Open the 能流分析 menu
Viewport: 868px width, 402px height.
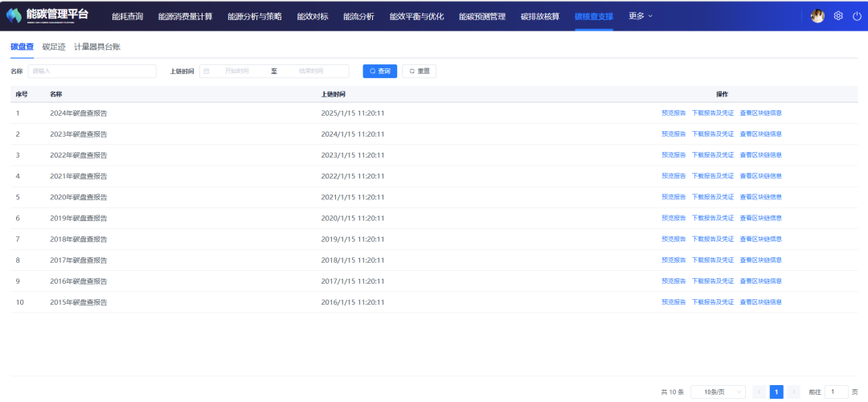pos(358,17)
